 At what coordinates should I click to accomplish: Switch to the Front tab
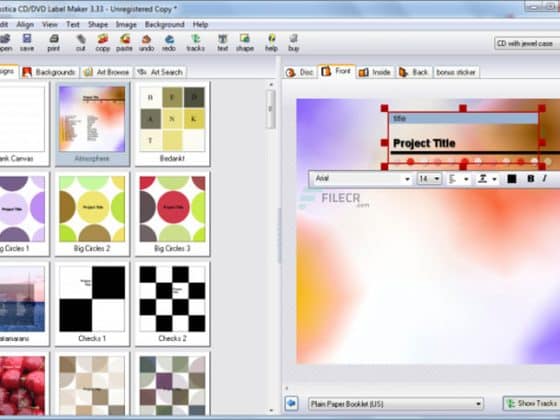pos(336,71)
